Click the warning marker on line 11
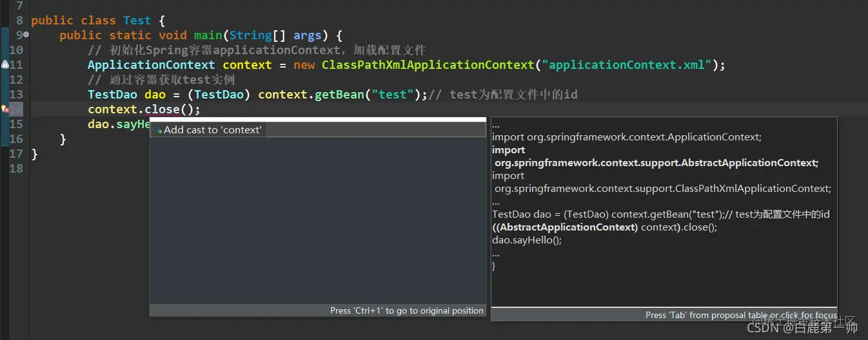The width and height of the screenshot is (868, 340). pyautogui.click(x=5, y=65)
